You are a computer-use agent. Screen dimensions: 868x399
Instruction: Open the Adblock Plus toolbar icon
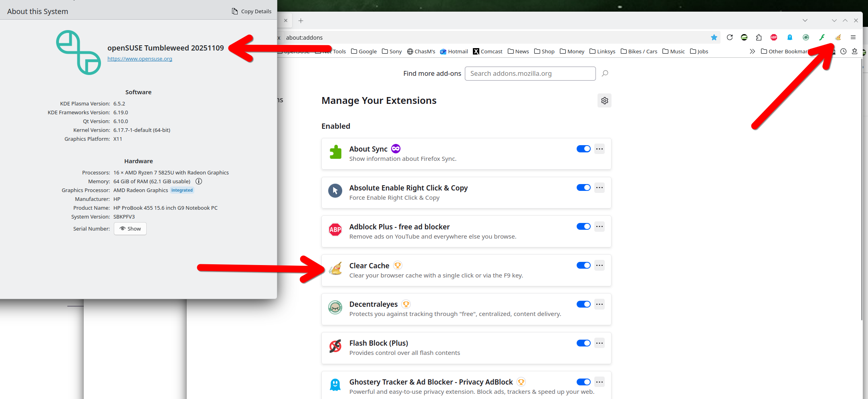[773, 37]
